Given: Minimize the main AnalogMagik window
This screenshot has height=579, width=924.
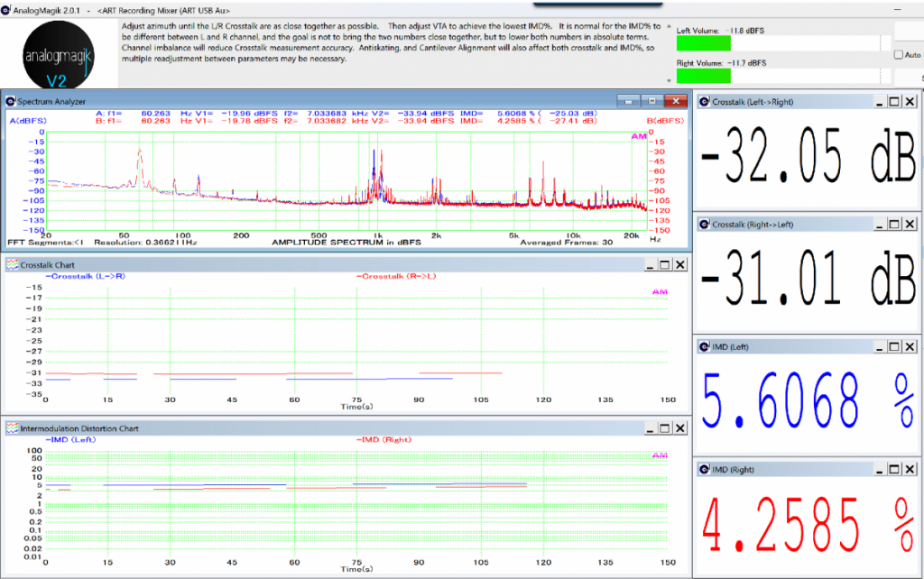Looking at the screenshot, I should 898,9.
